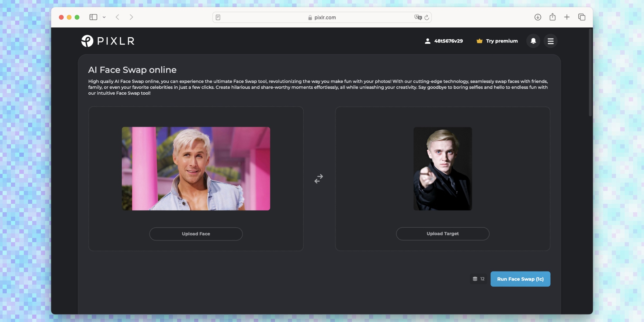This screenshot has width=644, height=322.
Task: Click the credits coin stack icon showing 12
Action: point(476,279)
